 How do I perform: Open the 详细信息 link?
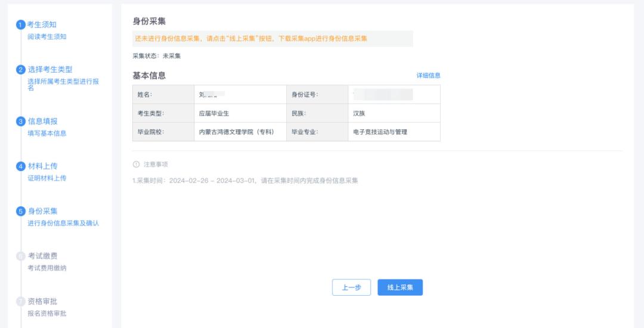(x=428, y=76)
